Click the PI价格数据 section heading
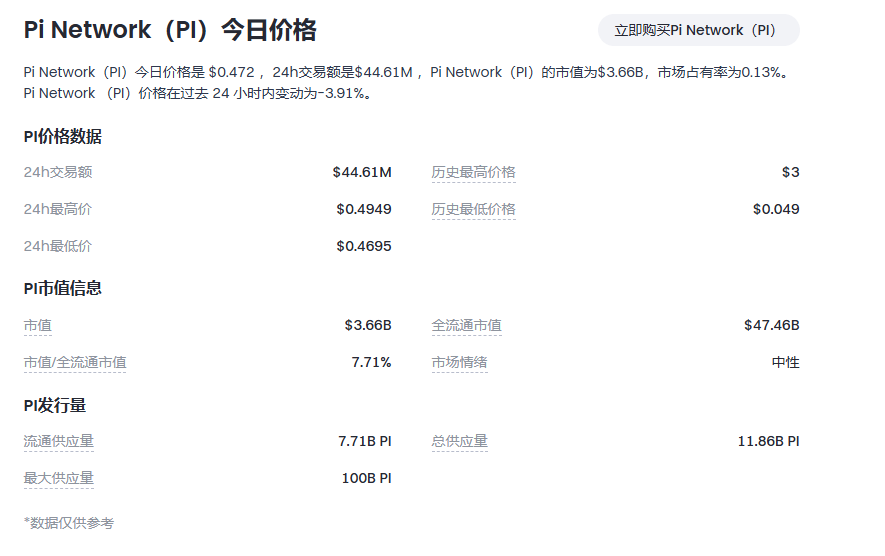This screenshot has height=556, width=885. pyautogui.click(x=63, y=137)
